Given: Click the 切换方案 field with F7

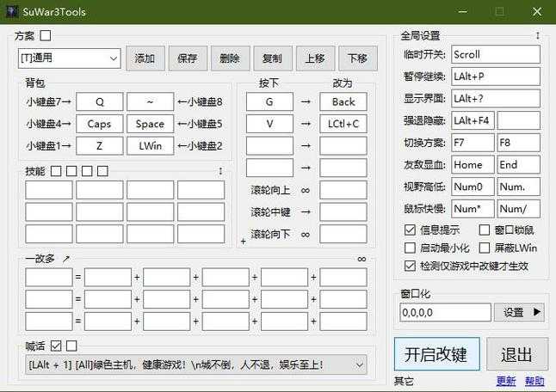Looking at the screenshot, I should coord(473,143).
